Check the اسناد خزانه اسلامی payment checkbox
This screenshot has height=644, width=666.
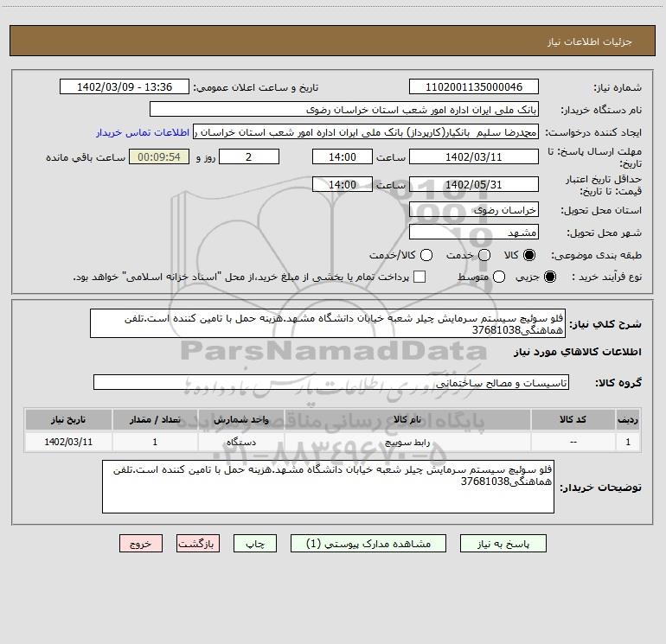[419, 277]
